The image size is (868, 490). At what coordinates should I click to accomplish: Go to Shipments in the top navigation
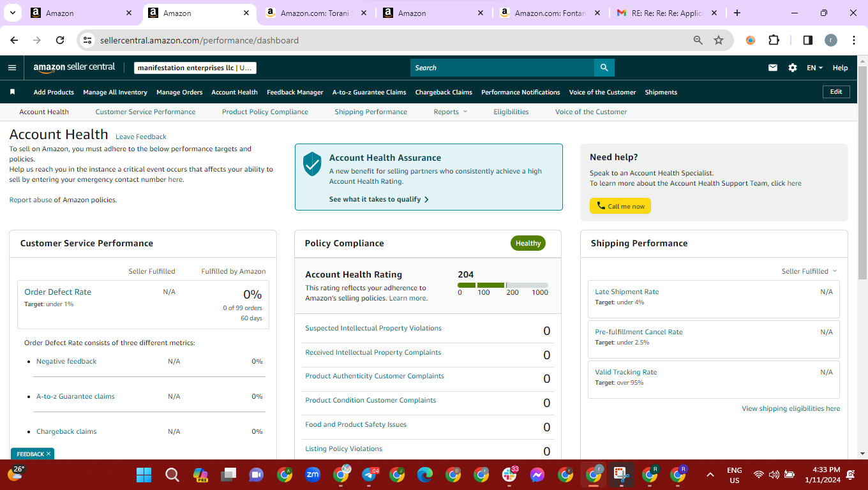pyautogui.click(x=661, y=93)
